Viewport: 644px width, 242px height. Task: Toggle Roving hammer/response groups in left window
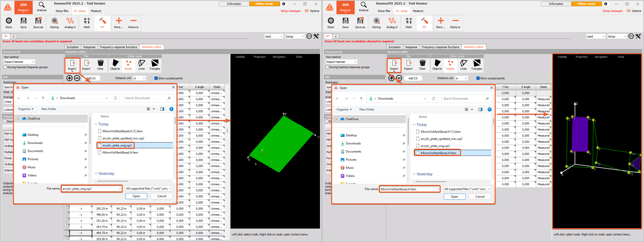tap(5, 67)
